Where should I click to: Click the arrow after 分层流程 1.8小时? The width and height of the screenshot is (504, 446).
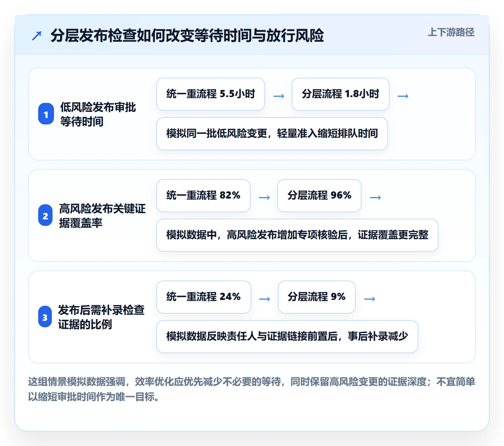403,96
